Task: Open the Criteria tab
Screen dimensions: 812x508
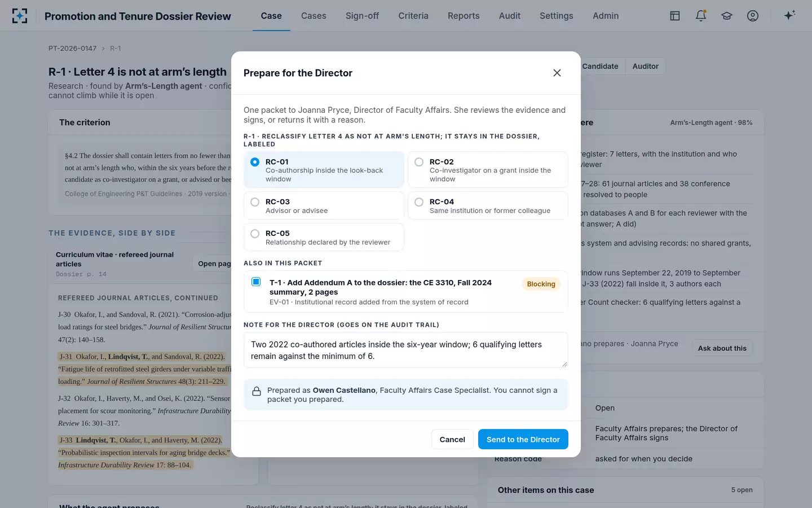Action: (x=413, y=16)
